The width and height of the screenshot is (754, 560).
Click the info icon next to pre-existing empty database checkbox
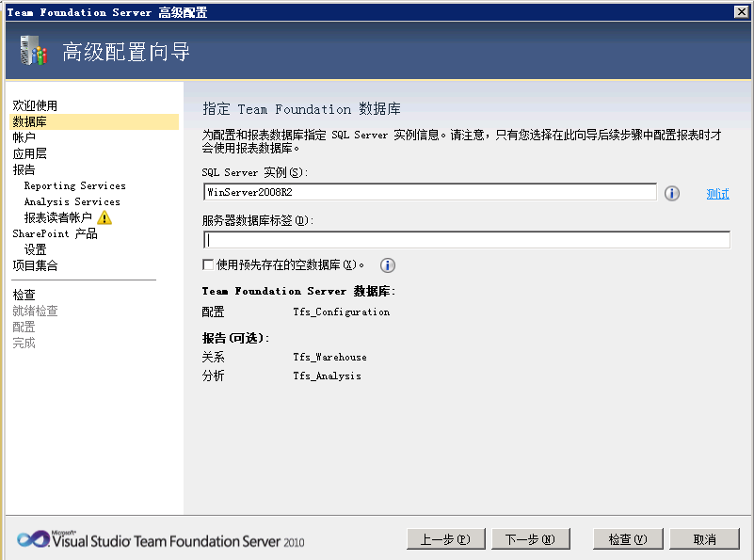coord(388,265)
